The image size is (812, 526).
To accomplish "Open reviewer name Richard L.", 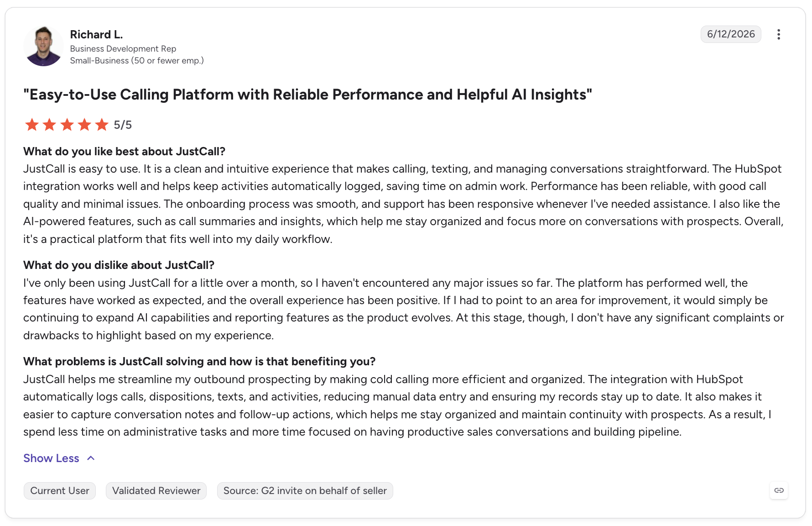I will point(96,35).
